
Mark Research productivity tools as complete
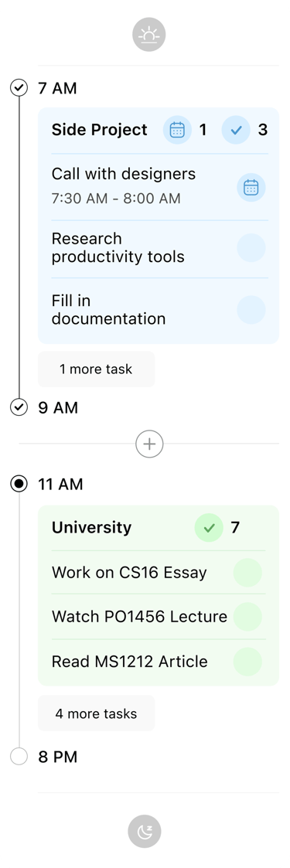pos(251,247)
